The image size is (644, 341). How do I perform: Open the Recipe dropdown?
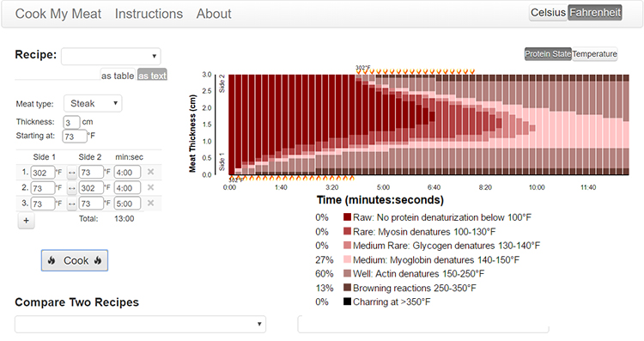click(111, 57)
